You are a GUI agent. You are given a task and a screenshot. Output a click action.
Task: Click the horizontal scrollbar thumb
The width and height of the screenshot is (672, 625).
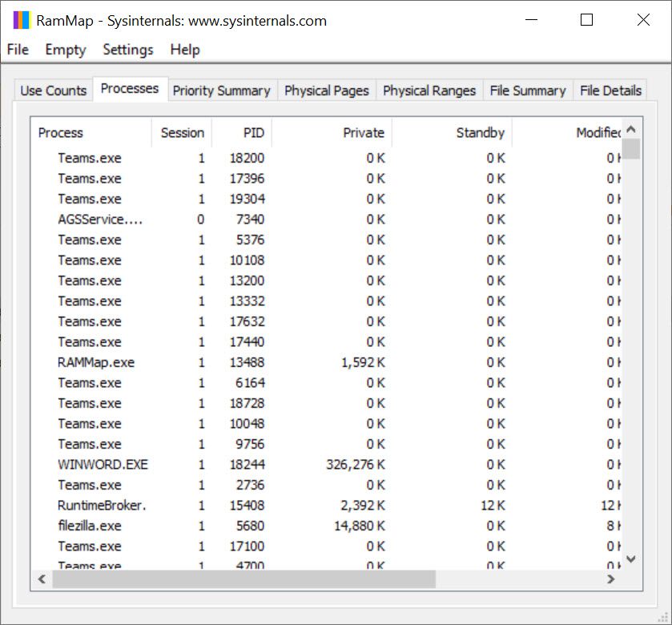[x=243, y=579]
